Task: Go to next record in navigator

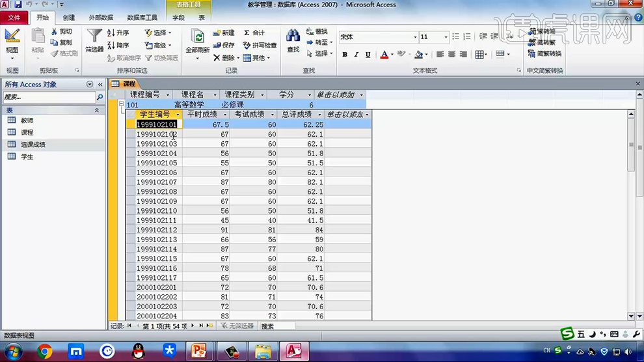Action: coord(193,326)
